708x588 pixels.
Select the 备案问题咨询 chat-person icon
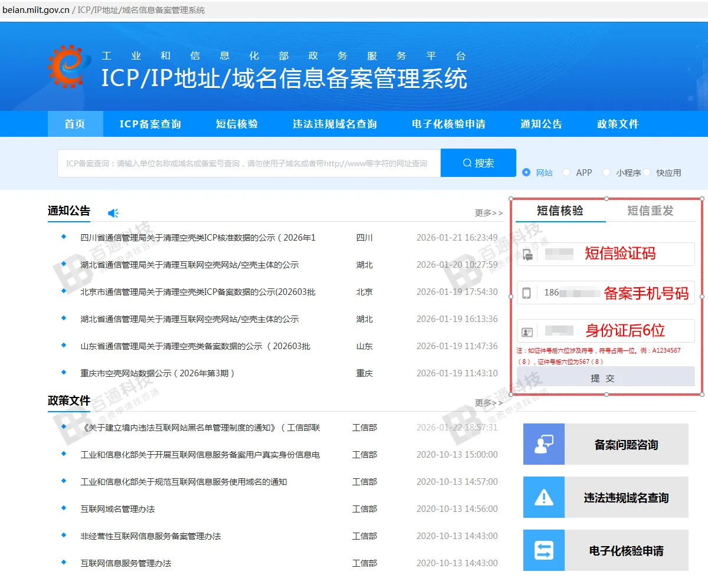(x=543, y=444)
